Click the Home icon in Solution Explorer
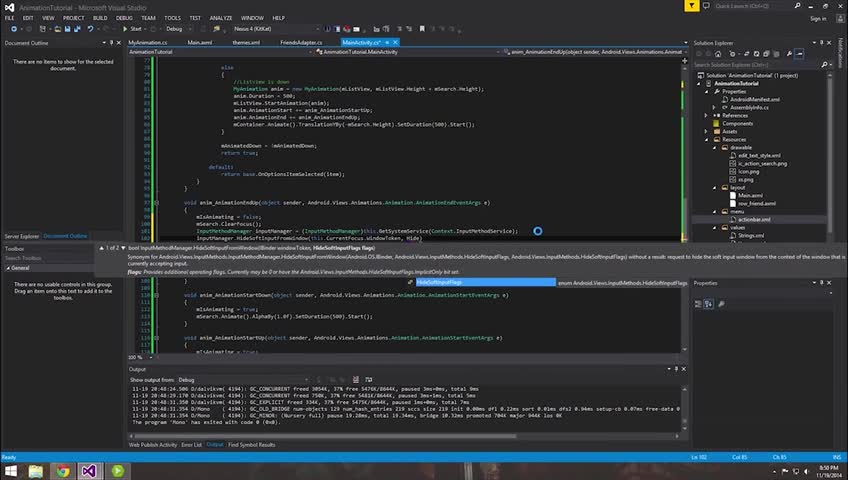The image size is (848, 480). (x=718, y=54)
